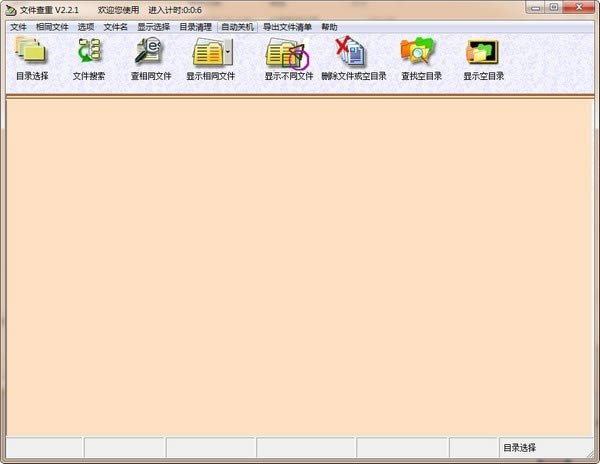
Task: Start 文件搜索 from the toolbar
Action: pyautogui.click(x=89, y=52)
